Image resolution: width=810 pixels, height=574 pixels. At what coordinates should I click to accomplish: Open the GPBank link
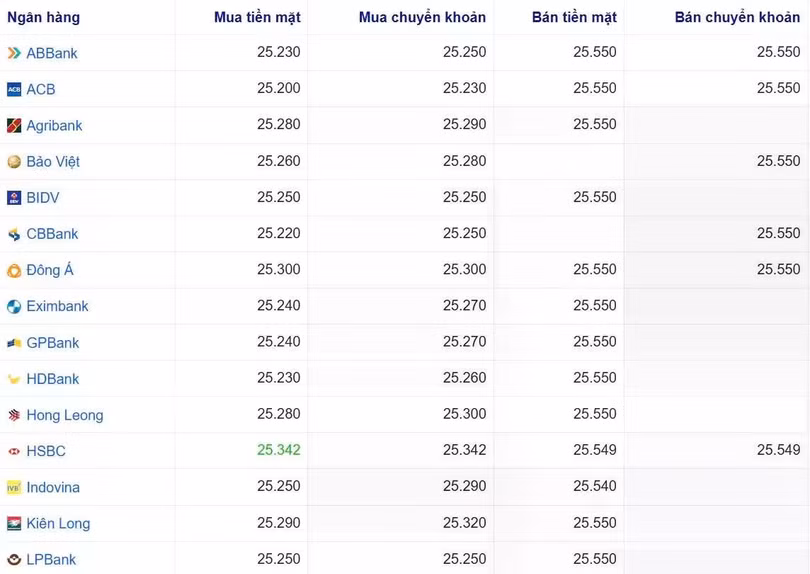coord(53,343)
